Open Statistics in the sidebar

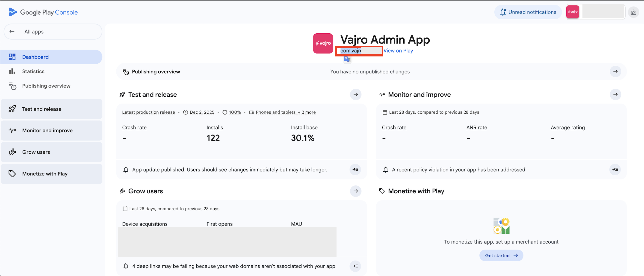point(33,71)
